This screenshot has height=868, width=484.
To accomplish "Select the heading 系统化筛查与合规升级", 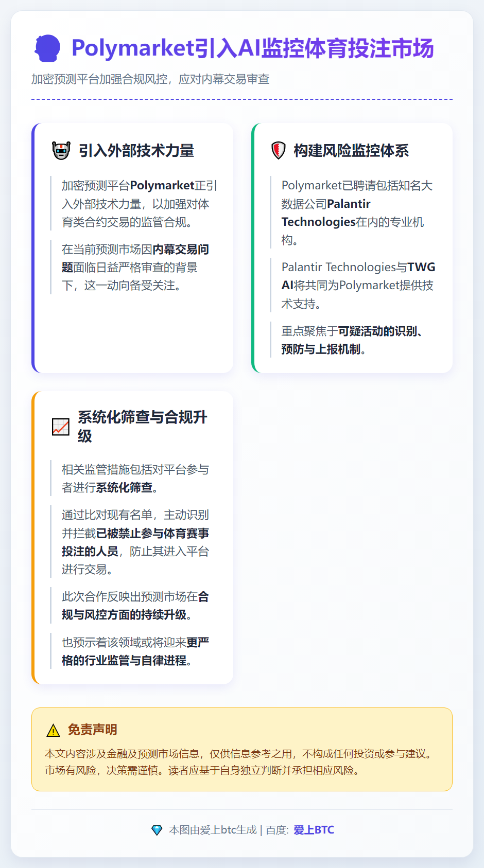I will coord(143,427).
